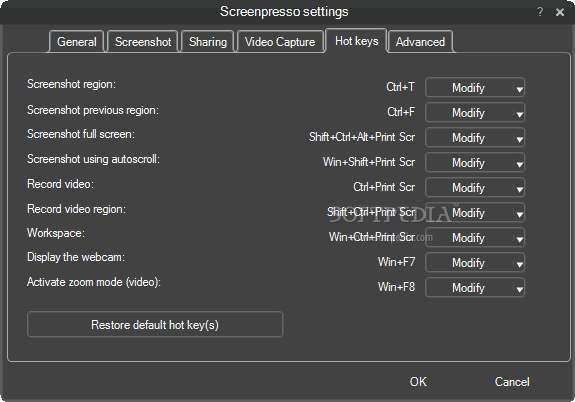Select the Sharing tab
Screen dimensions: 575x402
208,42
